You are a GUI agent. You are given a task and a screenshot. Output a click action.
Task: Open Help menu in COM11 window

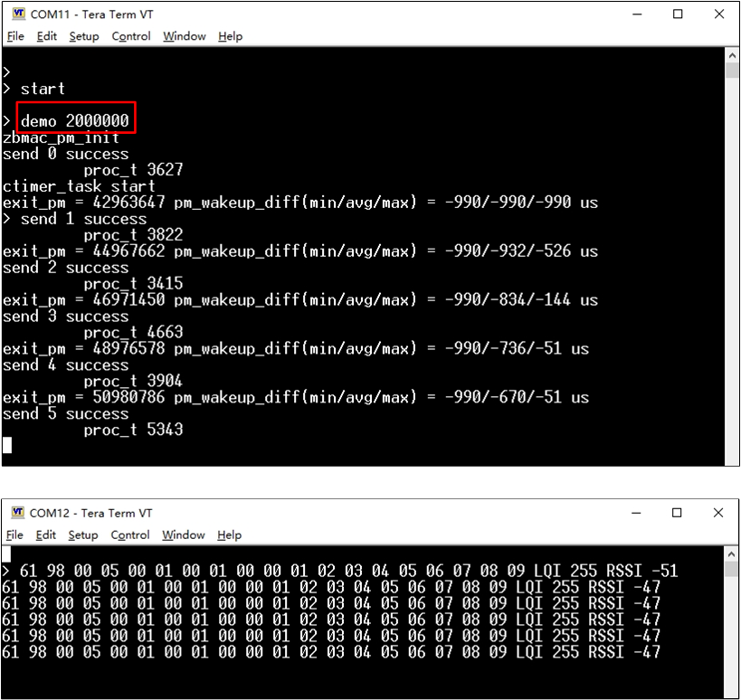tap(230, 36)
